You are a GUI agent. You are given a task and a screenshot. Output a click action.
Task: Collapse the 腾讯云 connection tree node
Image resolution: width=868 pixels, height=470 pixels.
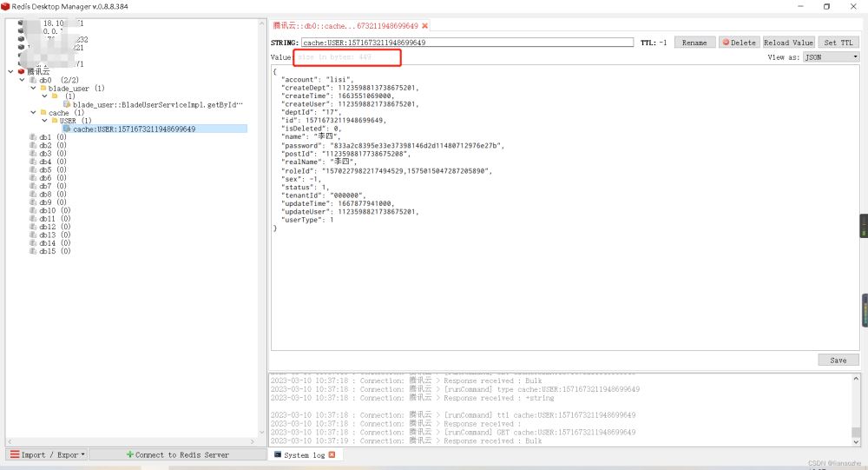[10, 71]
